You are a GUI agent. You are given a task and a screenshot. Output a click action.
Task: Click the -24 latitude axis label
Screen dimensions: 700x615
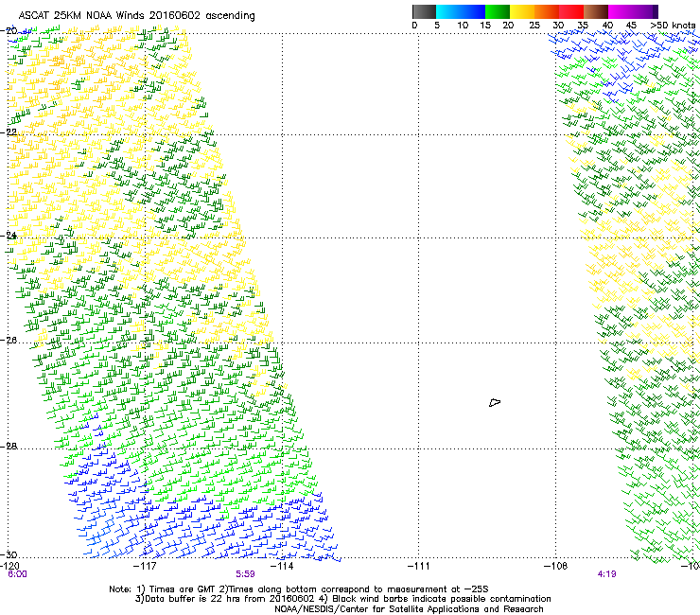click(x=9, y=235)
